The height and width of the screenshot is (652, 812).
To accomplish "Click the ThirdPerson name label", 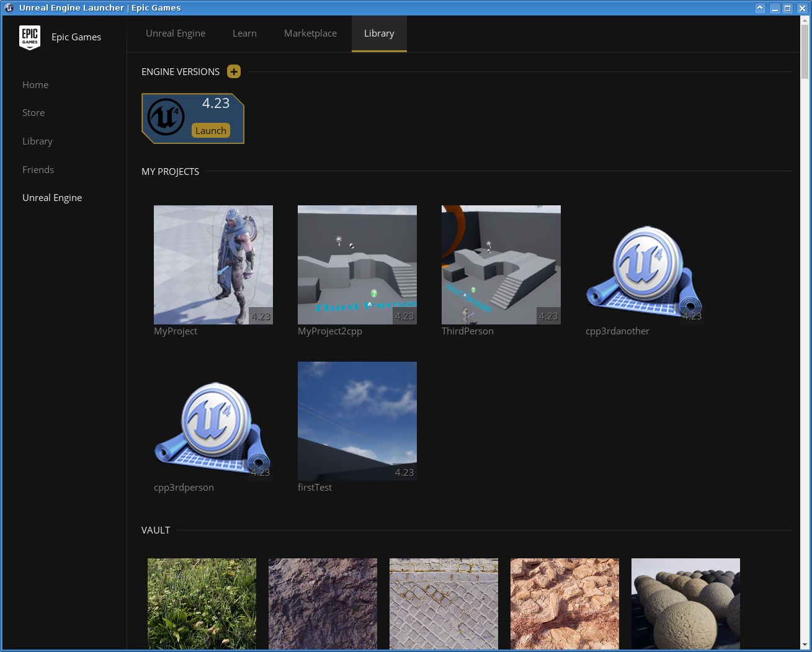I will pos(468,331).
